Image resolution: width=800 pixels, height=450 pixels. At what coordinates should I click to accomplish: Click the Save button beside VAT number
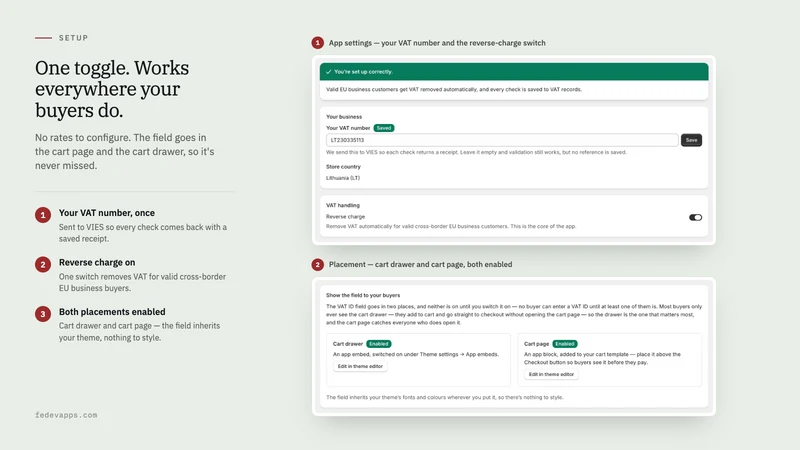coord(691,140)
